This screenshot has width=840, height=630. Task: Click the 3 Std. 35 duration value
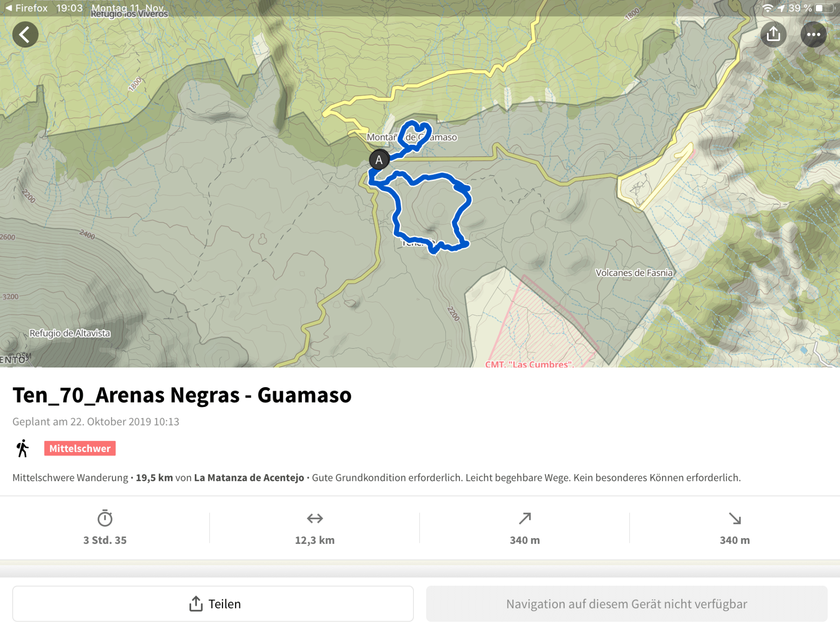click(x=105, y=540)
